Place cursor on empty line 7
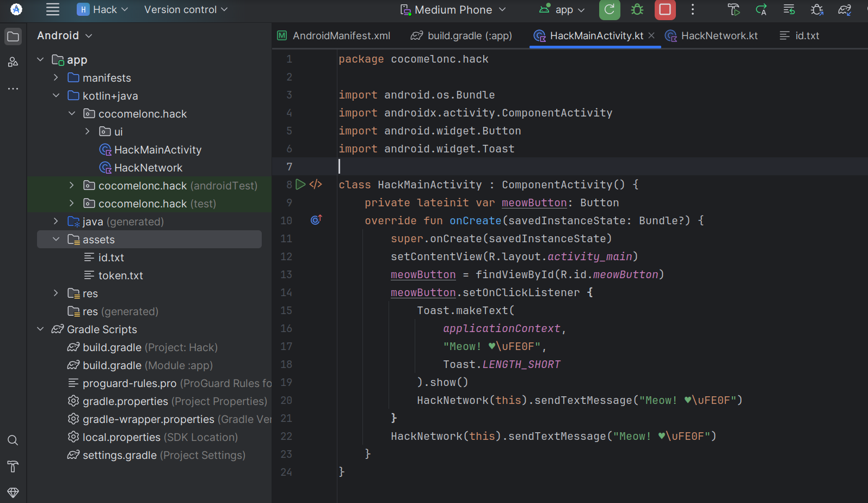Viewport: 868px width, 503px height. (570, 167)
